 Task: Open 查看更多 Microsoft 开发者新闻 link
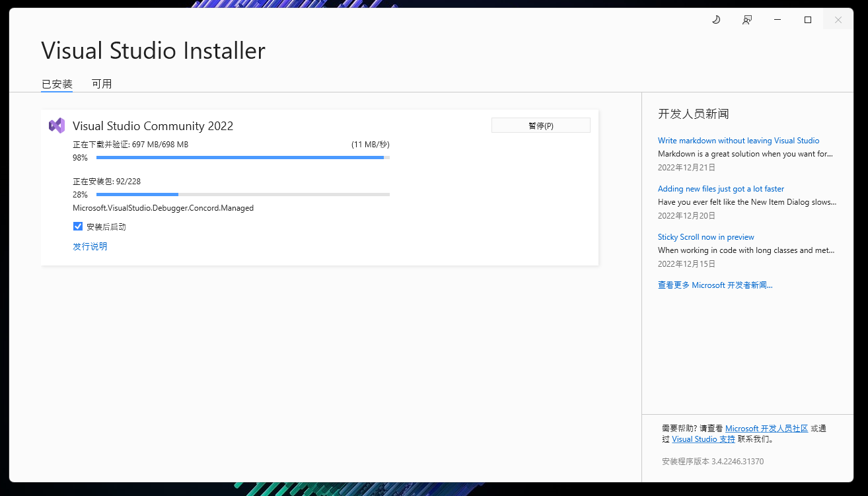coord(715,285)
